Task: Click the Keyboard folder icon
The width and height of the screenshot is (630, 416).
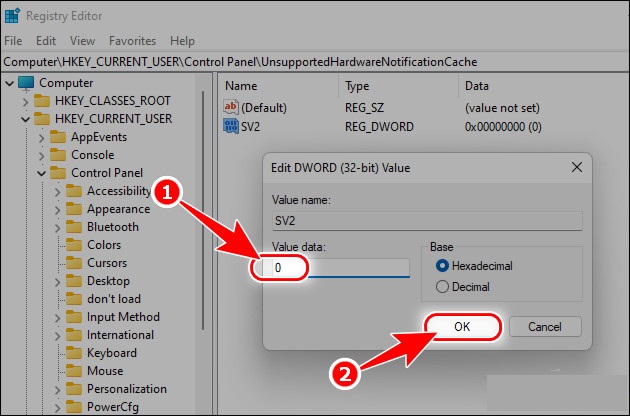Action: pos(74,353)
